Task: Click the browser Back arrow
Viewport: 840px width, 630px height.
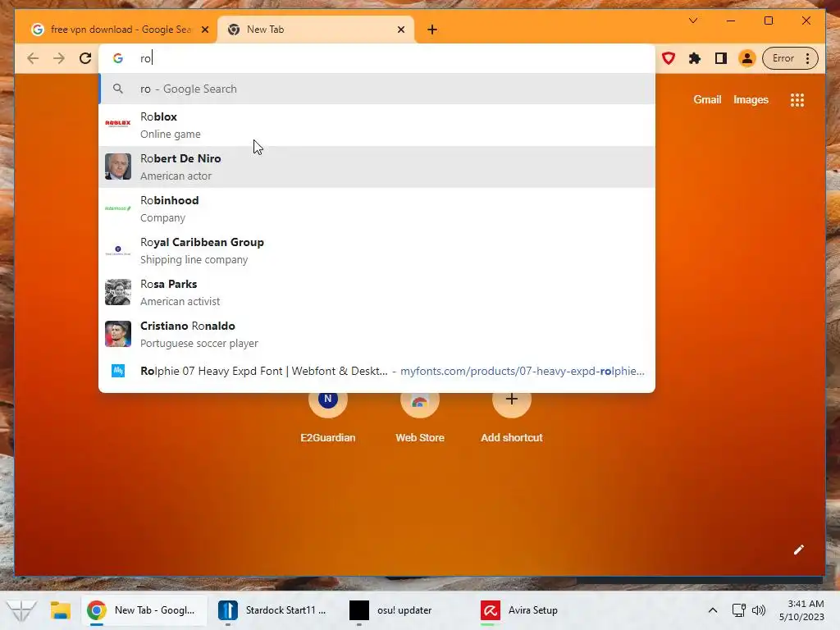Action: (33, 58)
